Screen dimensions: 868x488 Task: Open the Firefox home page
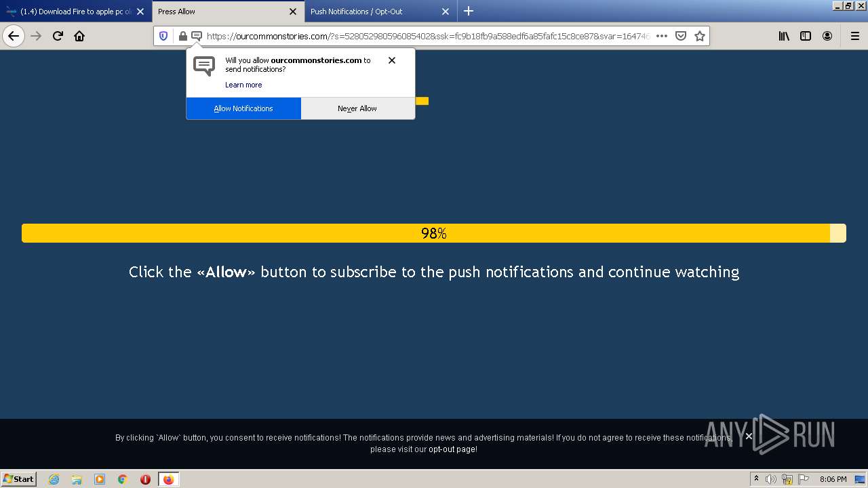pos(79,36)
